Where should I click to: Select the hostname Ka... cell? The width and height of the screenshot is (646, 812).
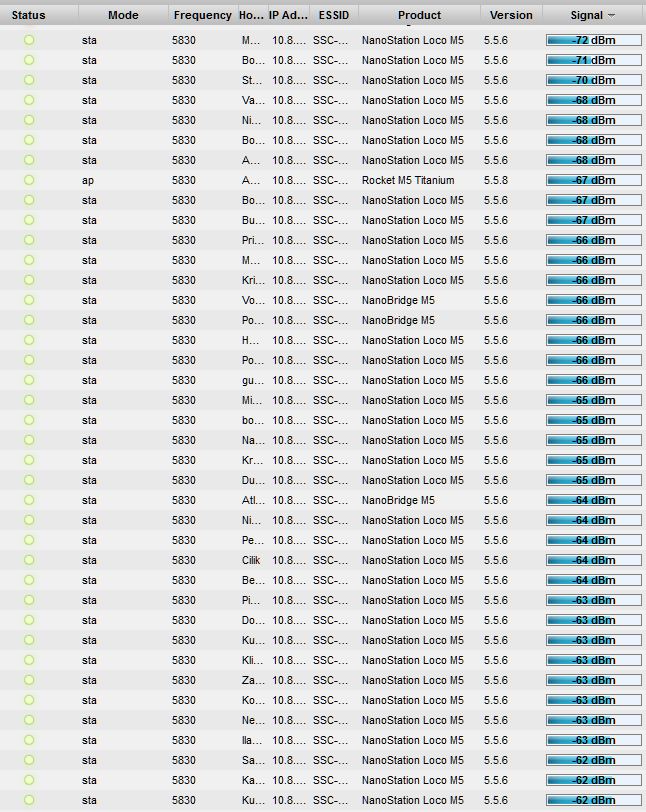click(x=253, y=780)
